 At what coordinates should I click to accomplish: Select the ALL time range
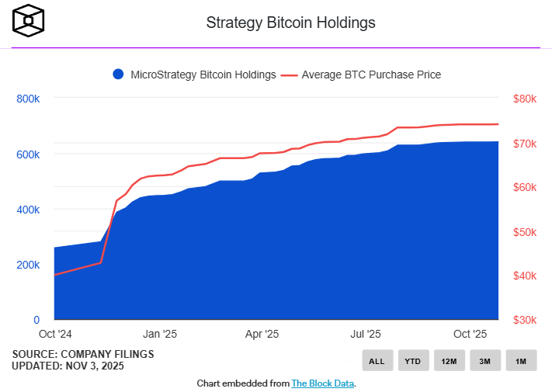tap(377, 361)
